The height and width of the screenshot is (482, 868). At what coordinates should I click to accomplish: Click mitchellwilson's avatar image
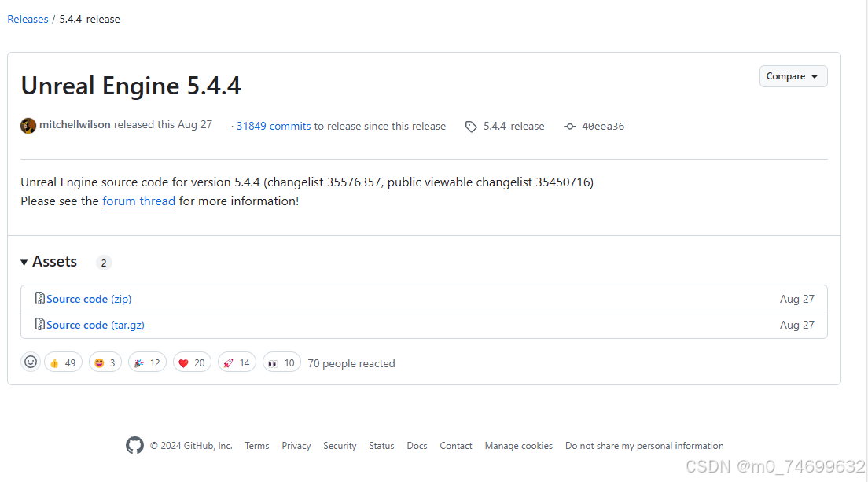[28, 126]
